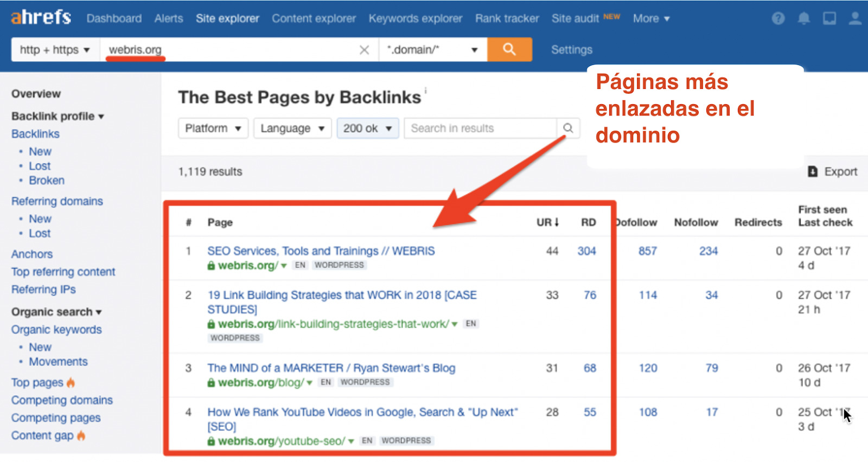This screenshot has height=462, width=868.
Task: Open Referring IPs in the sidebar
Action: 43,290
